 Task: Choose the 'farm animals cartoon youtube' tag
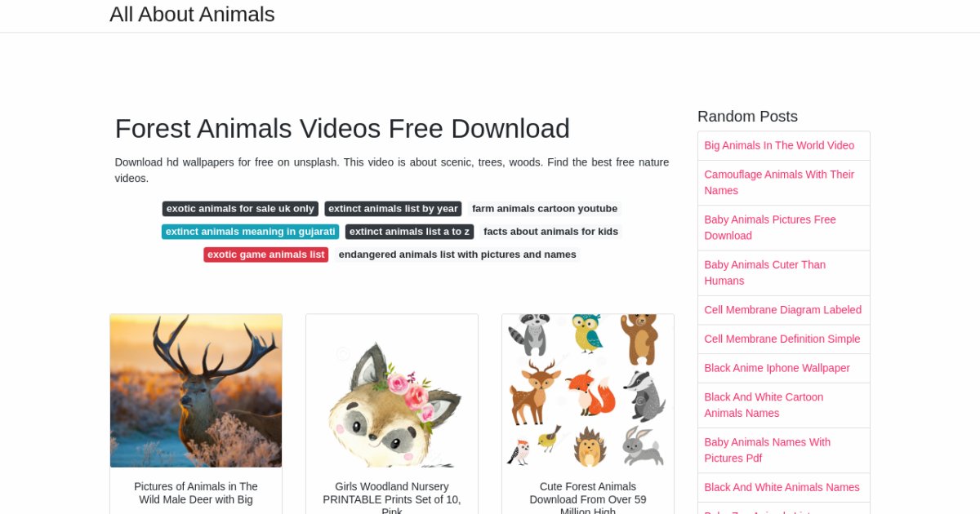(545, 209)
